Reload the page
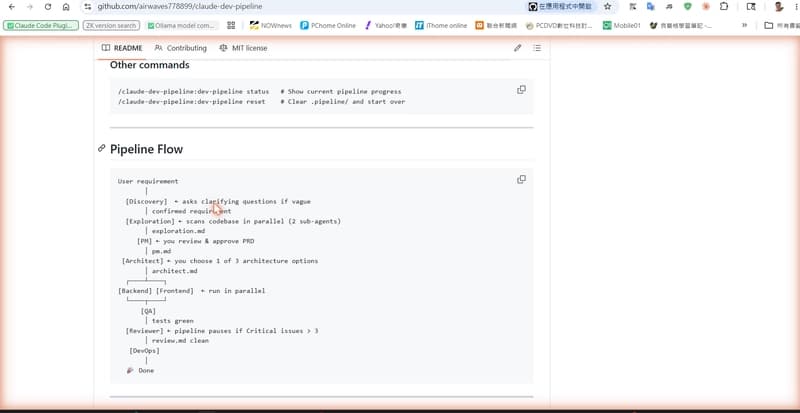 48,7
